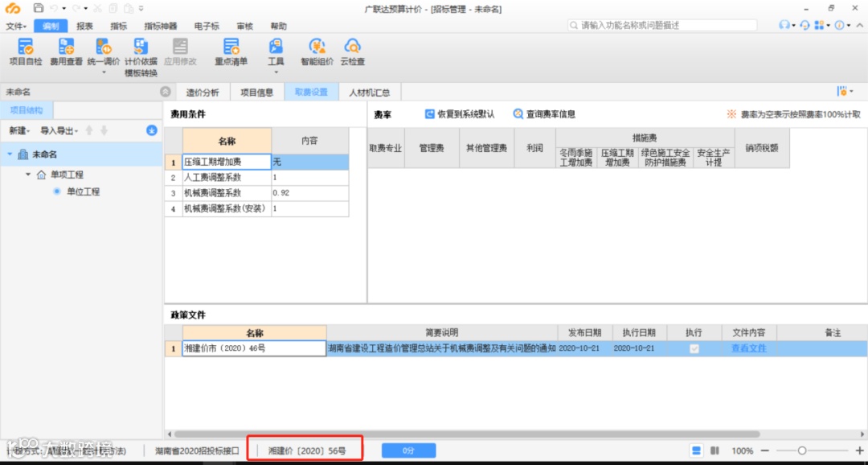Switch to the 人材机汇总 tab

(x=369, y=92)
